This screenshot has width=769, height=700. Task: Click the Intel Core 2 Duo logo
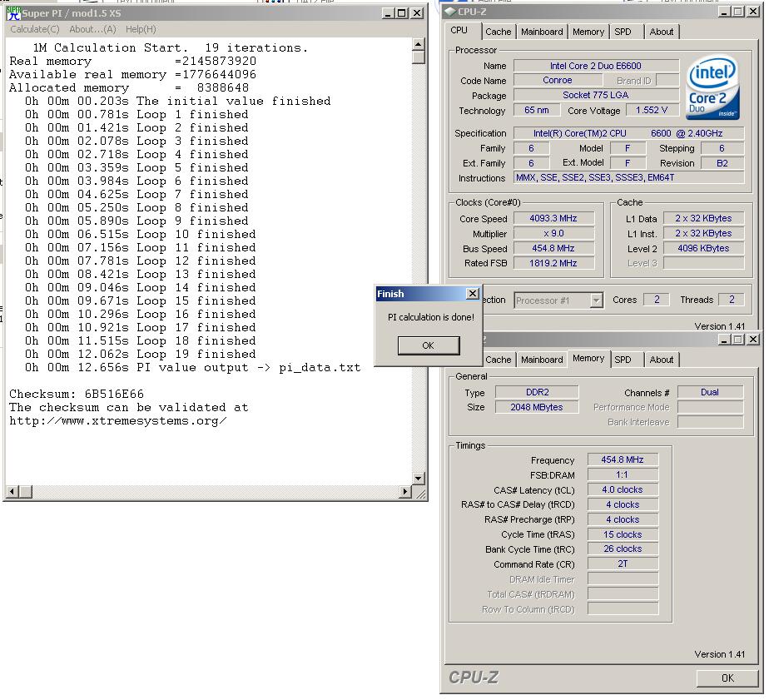[x=712, y=87]
